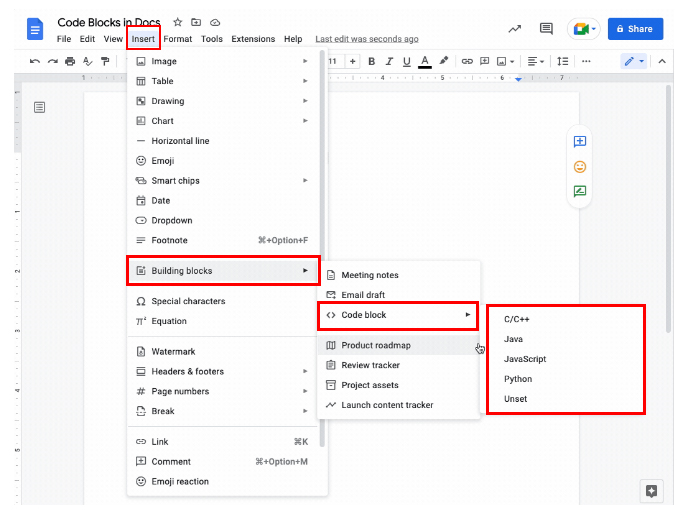Expand the Chart submenu
The image size is (677, 510).
coord(223,121)
